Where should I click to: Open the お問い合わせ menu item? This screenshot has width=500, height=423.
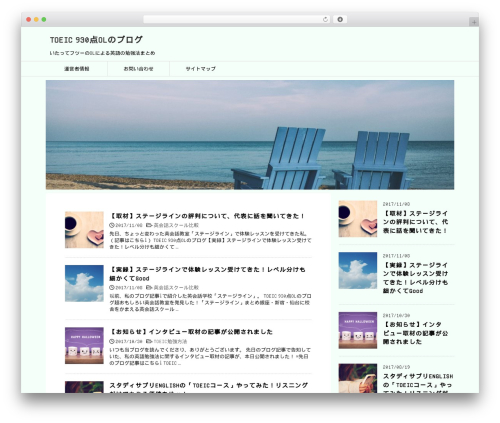(x=138, y=69)
